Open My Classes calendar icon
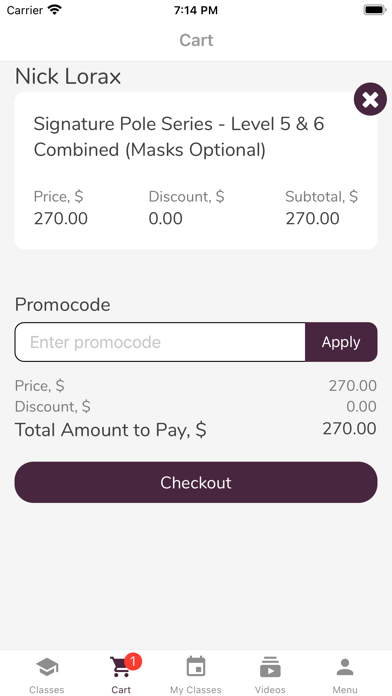 [196, 667]
